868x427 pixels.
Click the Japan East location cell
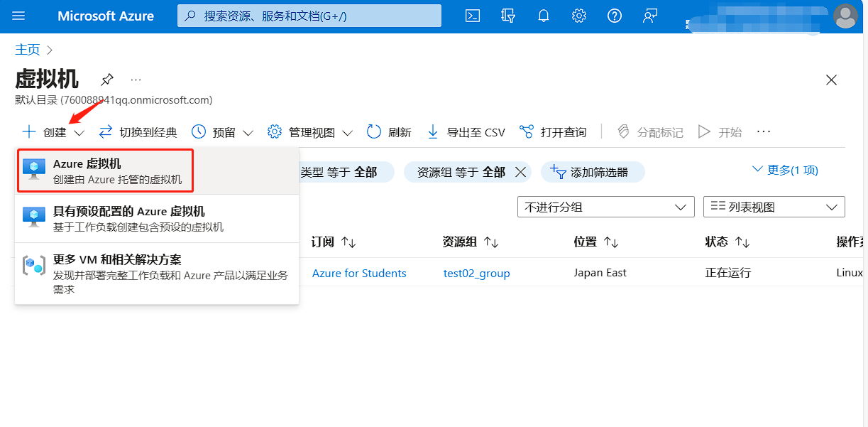[x=600, y=273]
